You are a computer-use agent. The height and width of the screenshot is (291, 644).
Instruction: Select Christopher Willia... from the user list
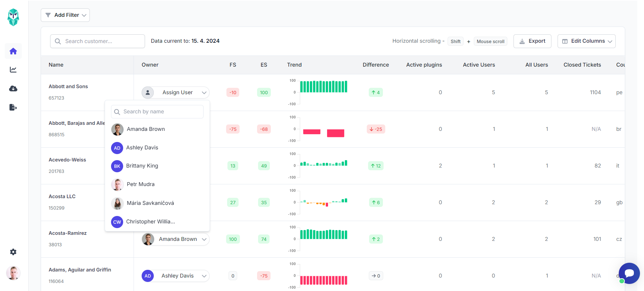click(x=157, y=222)
